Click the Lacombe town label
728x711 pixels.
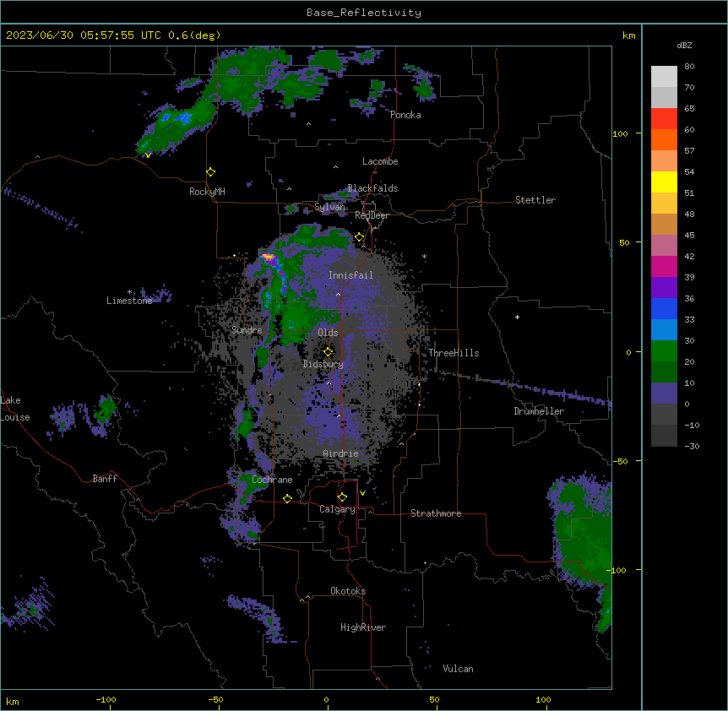pyautogui.click(x=380, y=161)
